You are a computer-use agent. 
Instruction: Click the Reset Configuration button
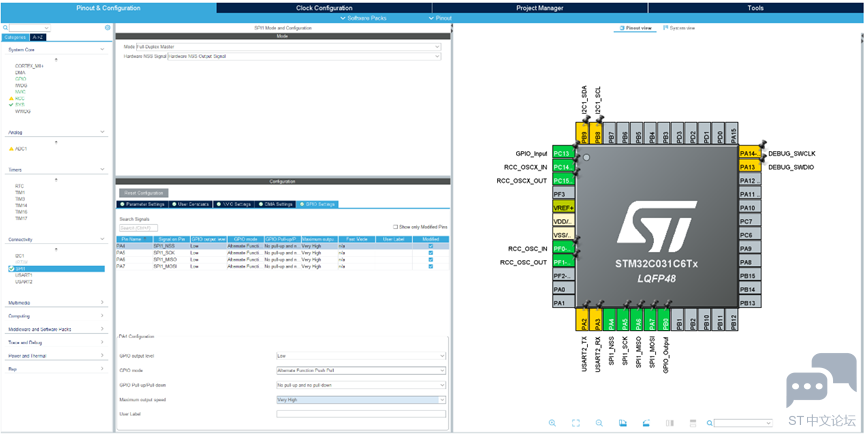143,193
